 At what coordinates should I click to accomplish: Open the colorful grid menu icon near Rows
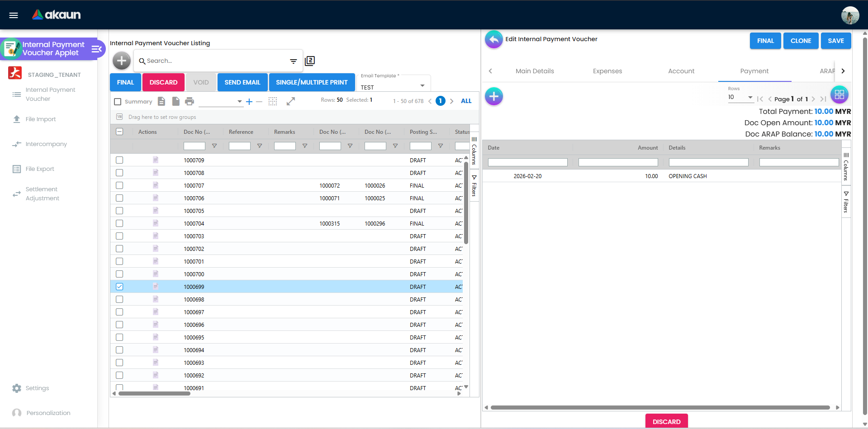point(840,94)
